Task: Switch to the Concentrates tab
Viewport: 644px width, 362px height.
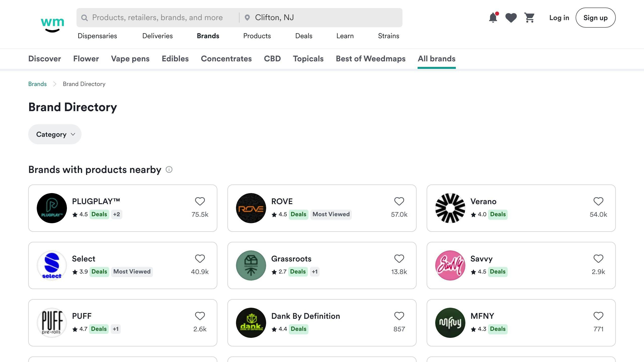Action: click(226, 59)
